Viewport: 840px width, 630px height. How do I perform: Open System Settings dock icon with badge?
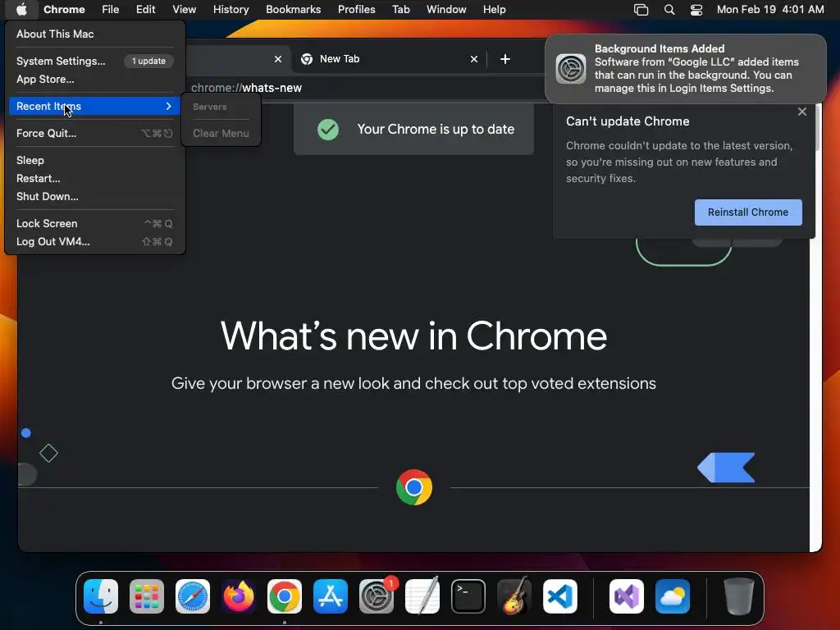click(x=377, y=596)
